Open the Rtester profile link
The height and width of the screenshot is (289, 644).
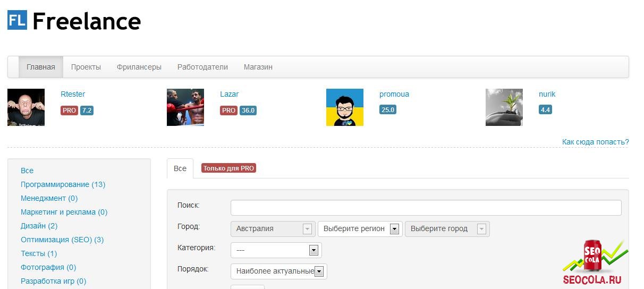tap(73, 94)
